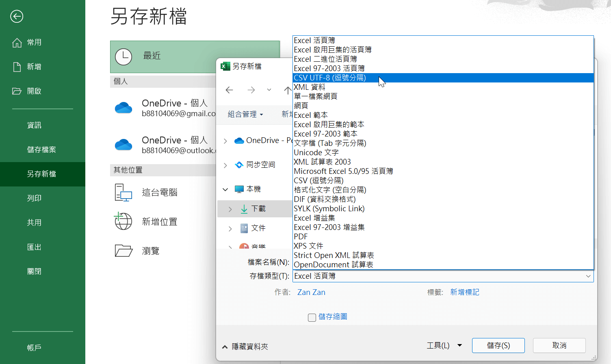The image size is (611, 364).
Task: Click the Open (開啟) folder icon
Action: tap(17, 91)
